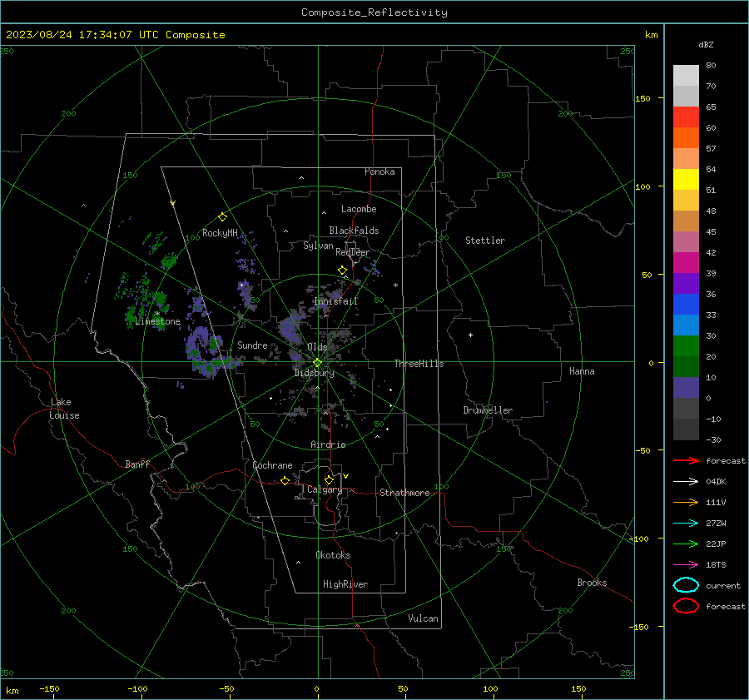Click the Lake Louise label
Image resolution: width=749 pixels, height=700 pixels.
(64, 409)
